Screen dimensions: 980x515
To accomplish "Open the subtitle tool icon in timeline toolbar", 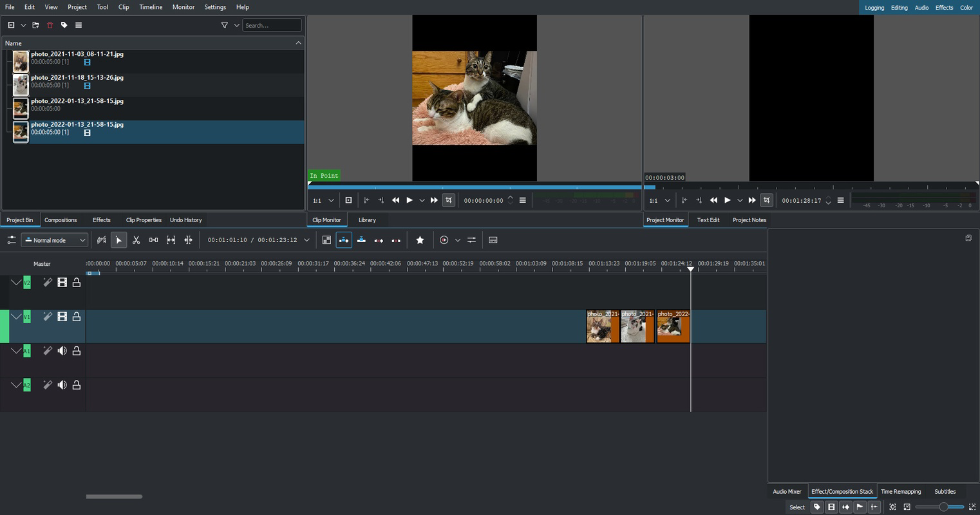I will [493, 240].
